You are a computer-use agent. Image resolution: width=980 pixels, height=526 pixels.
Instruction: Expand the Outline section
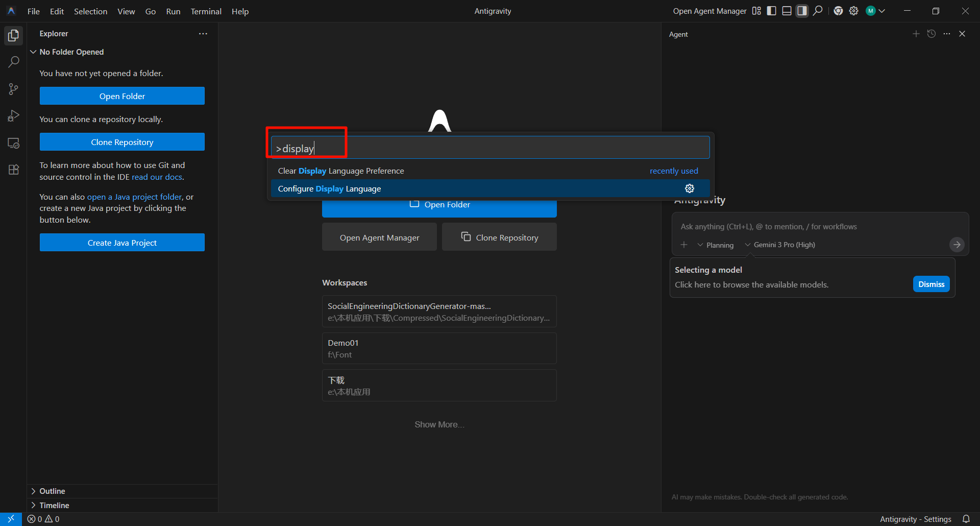pos(52,491)
